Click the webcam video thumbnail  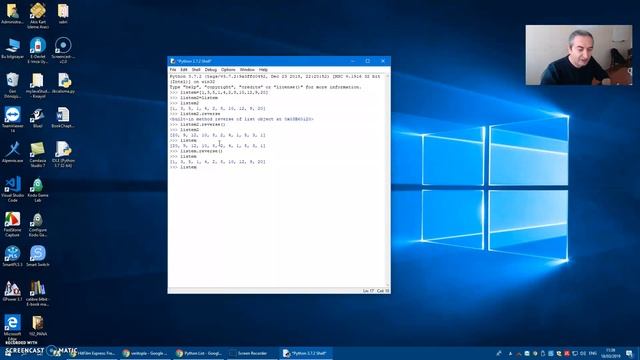point(579,55)
